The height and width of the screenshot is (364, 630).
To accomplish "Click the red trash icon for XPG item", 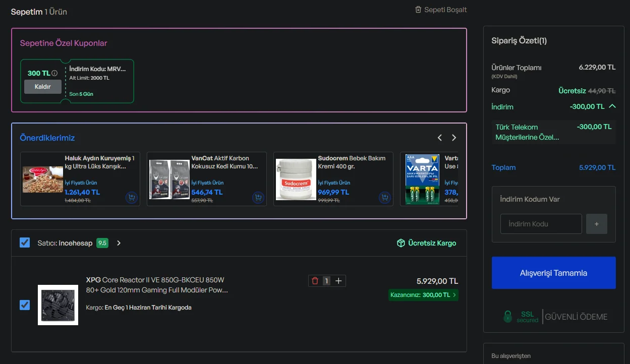I will (315, 281).
